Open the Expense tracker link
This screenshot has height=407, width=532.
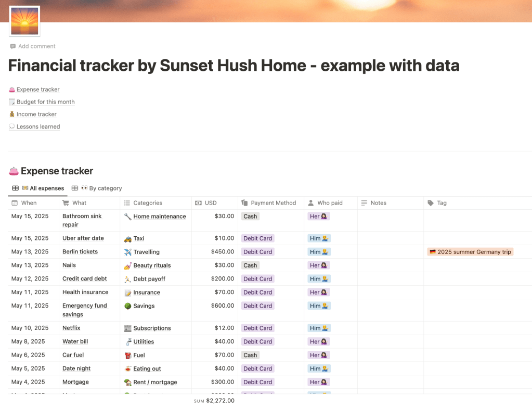[38, 90]
